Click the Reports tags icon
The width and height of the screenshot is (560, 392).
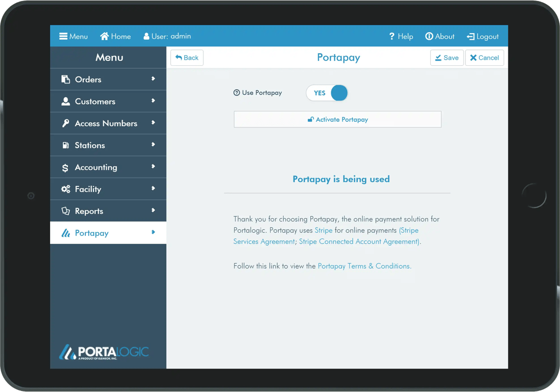pyautogui.click(x=65, y=211)
